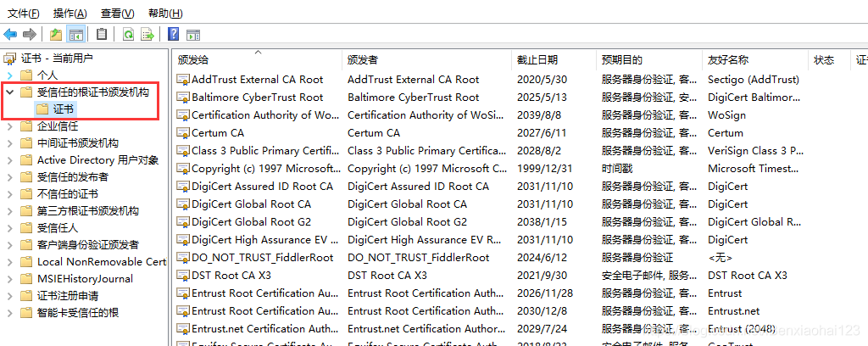Click the Up one level folder icon

click(x=55, y=34)
